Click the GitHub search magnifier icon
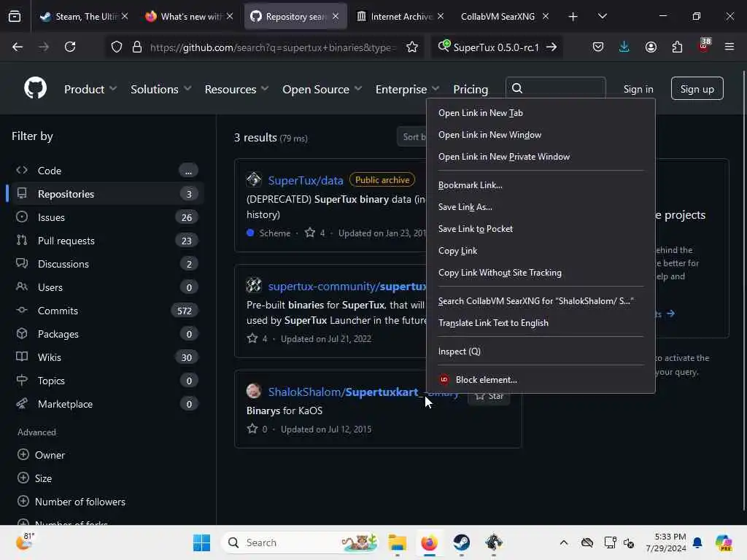 [517, 88]
